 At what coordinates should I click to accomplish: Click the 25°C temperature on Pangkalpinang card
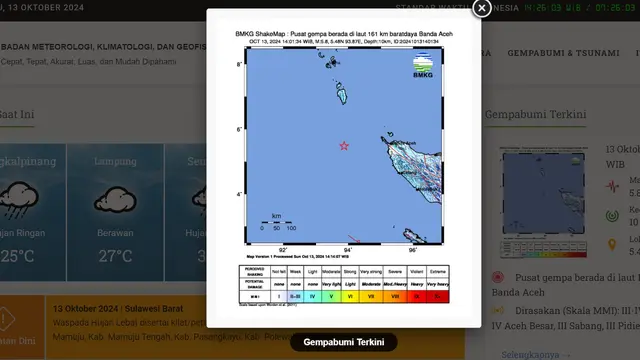tap(17, 256)
